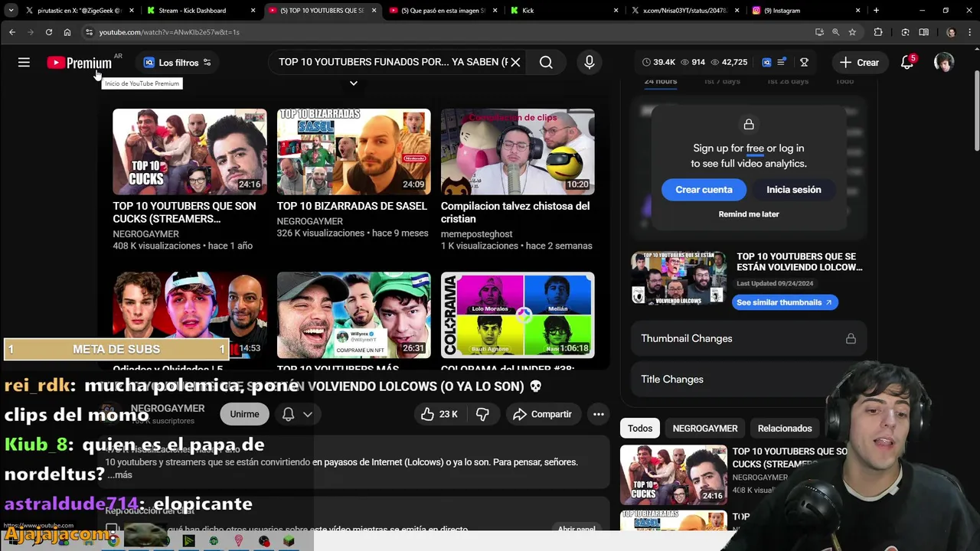Viewport: 980px width, 551px height.
Task: Click Abrir panel button in chat replay
Action: click(576, 529)
